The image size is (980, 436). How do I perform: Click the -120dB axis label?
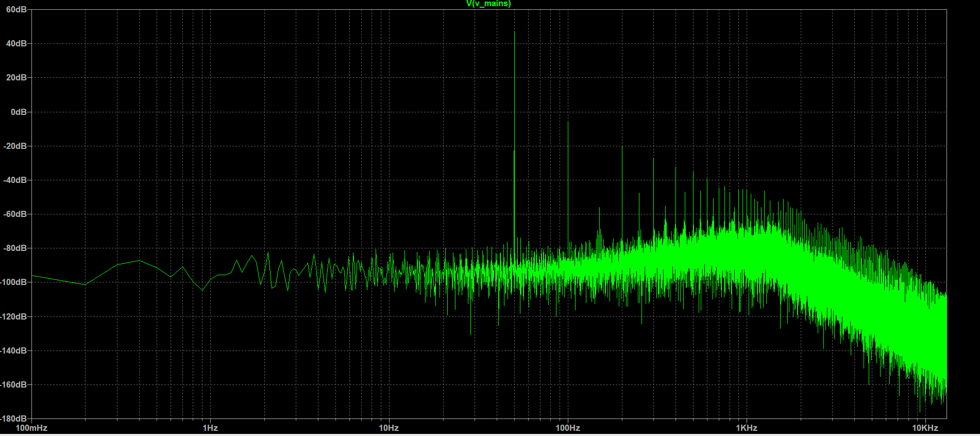coord(13,316)
